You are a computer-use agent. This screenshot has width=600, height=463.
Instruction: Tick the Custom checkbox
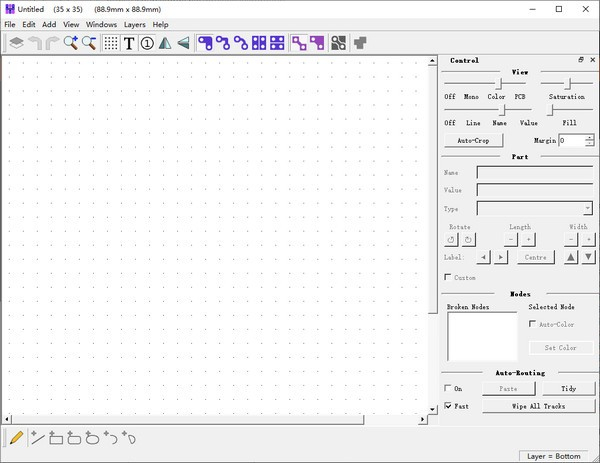(x=447, y=277)
